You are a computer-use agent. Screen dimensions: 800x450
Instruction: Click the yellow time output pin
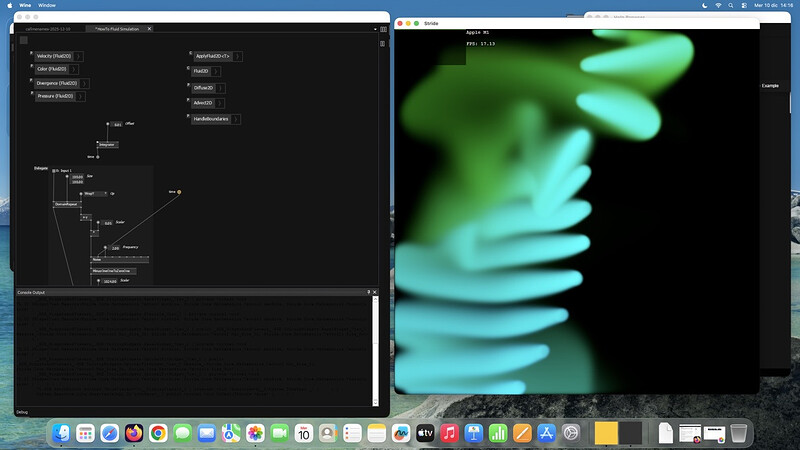click(180, 191)
